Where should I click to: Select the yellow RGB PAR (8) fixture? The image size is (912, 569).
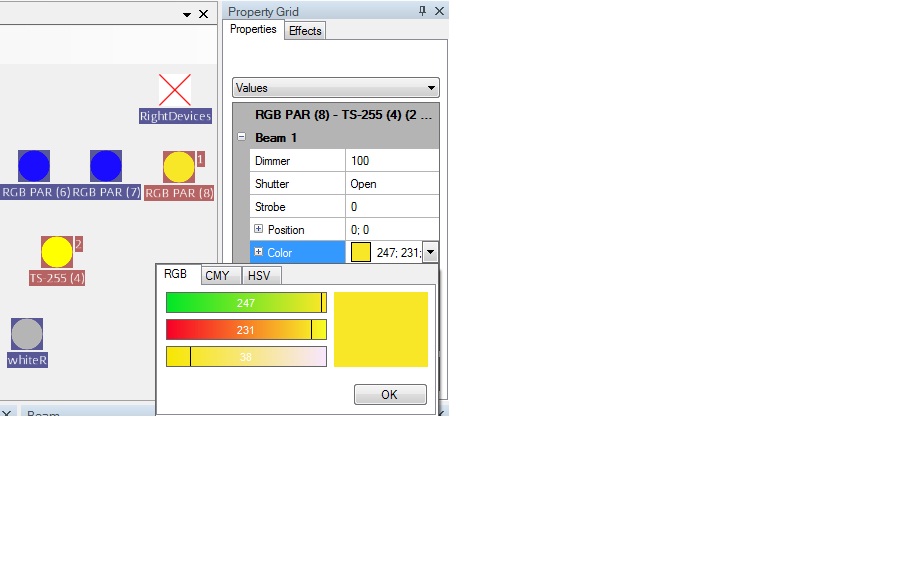(x=179, y=167)
